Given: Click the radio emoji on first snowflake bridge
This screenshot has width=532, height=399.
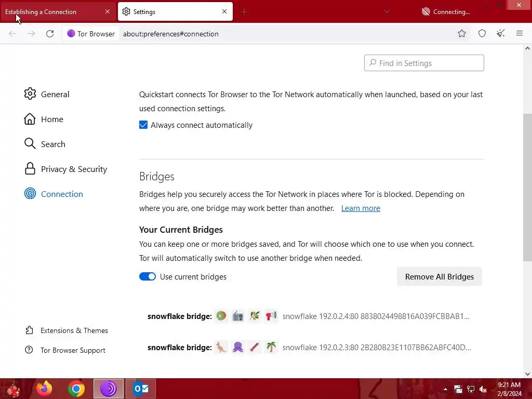Looking at the screenshot, I should [238, 316].
